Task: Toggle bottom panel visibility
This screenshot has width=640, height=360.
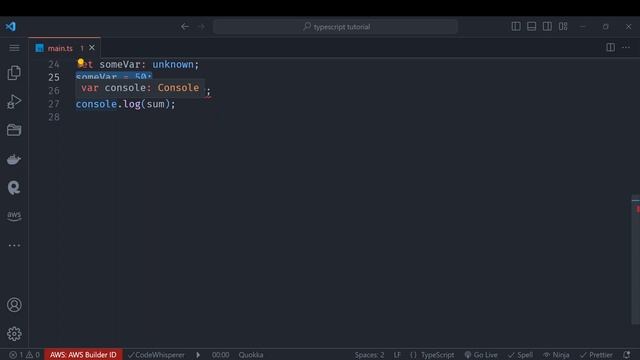Action: 531,27
